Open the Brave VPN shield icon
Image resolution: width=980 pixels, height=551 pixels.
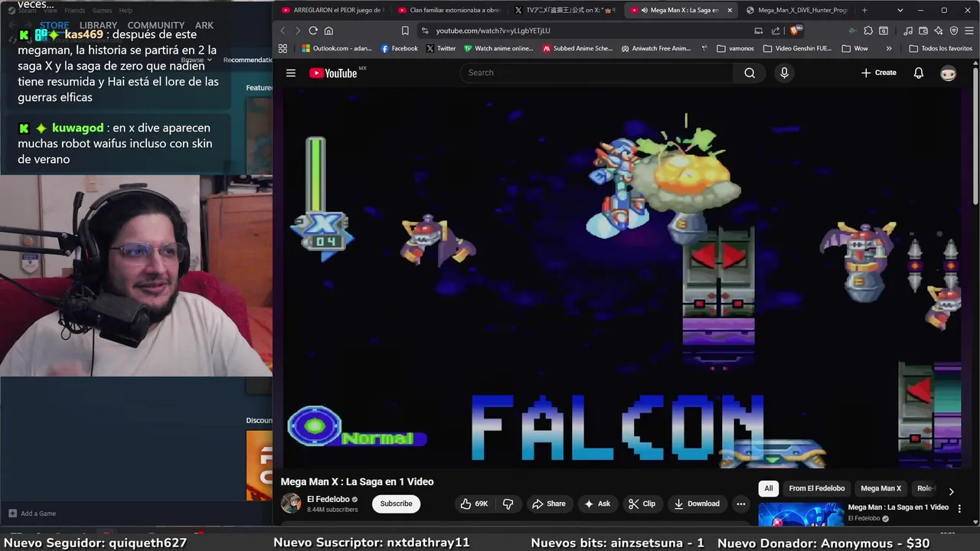[954, 31]
